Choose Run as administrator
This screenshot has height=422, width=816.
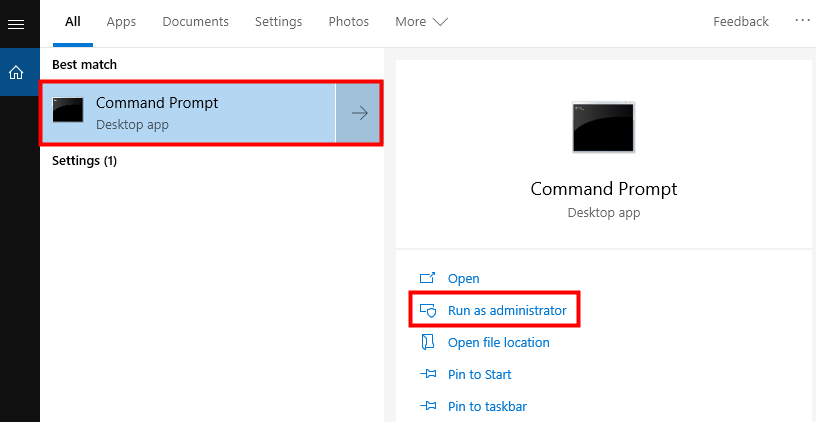tap(507, 311)
